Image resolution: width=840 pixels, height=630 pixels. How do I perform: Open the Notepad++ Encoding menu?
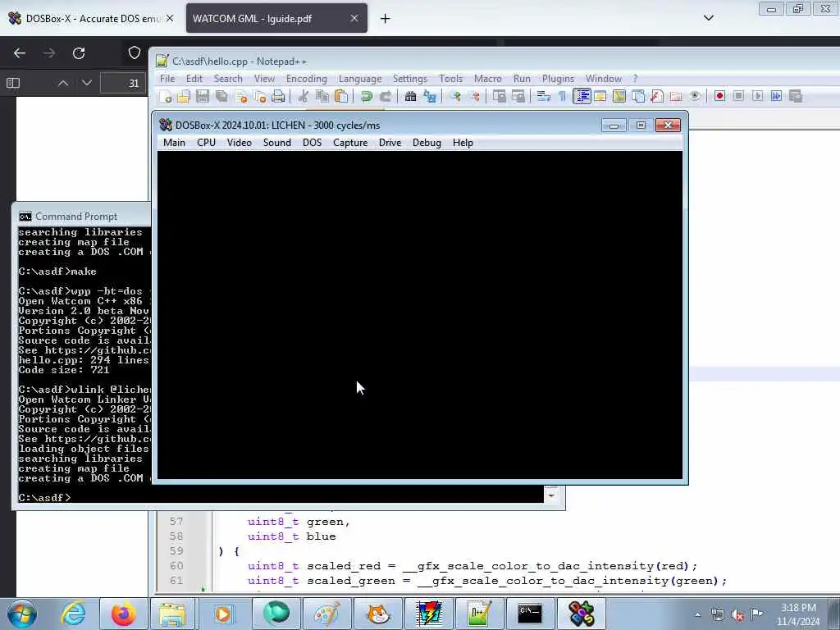[x=307, y=79]
